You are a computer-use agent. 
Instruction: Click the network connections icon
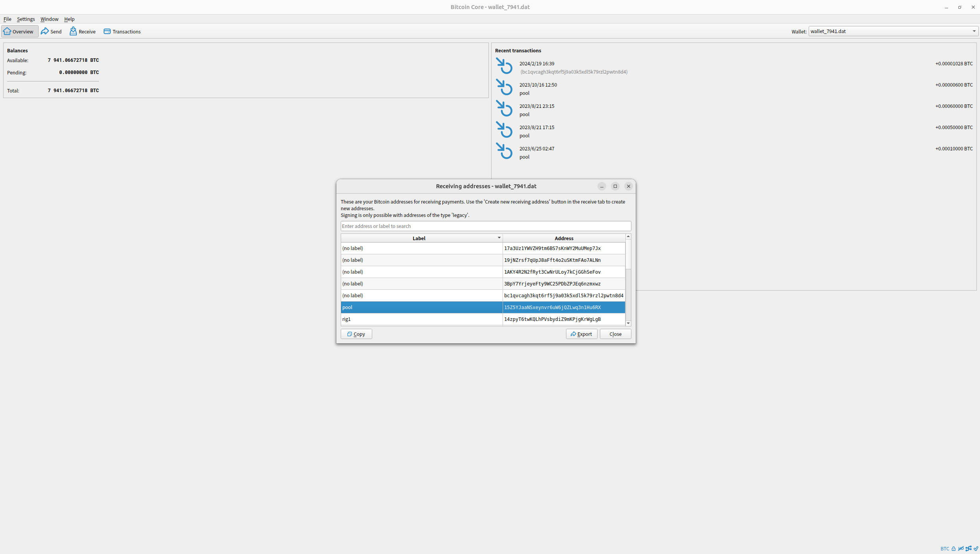[x=968, y=548]
